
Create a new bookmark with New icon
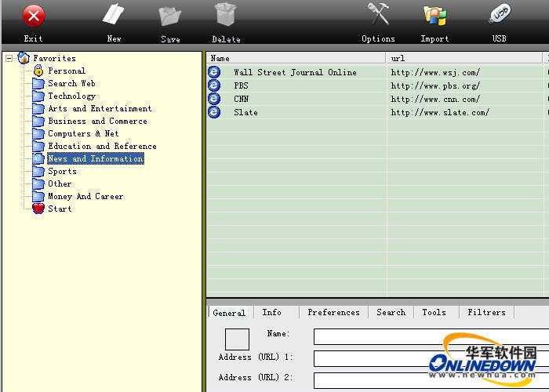coord(114,15)
